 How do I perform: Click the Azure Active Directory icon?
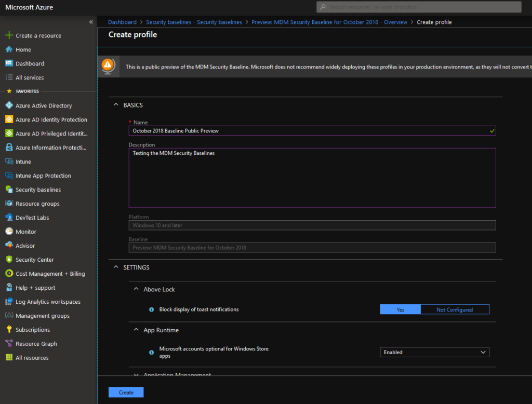point(9,105)
